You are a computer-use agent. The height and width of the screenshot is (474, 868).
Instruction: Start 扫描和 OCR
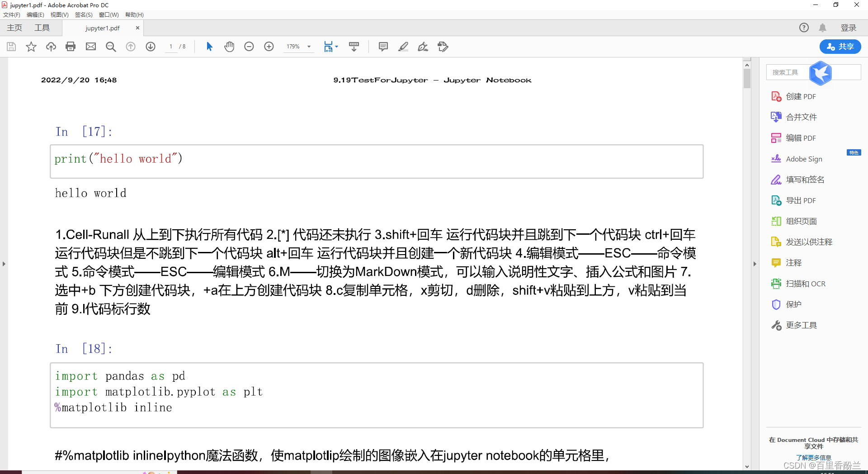click(804, 284)
